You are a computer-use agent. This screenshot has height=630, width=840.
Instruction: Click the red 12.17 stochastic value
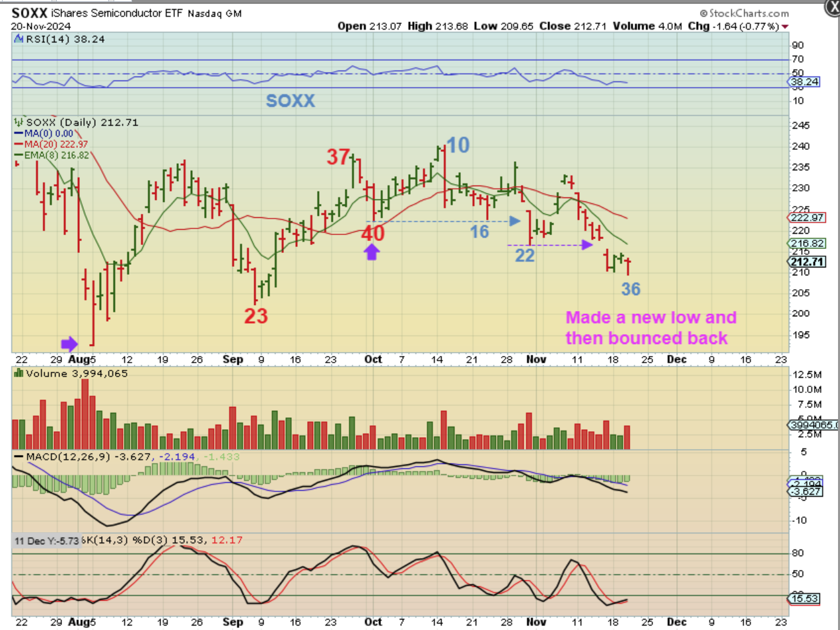[227, 540]
